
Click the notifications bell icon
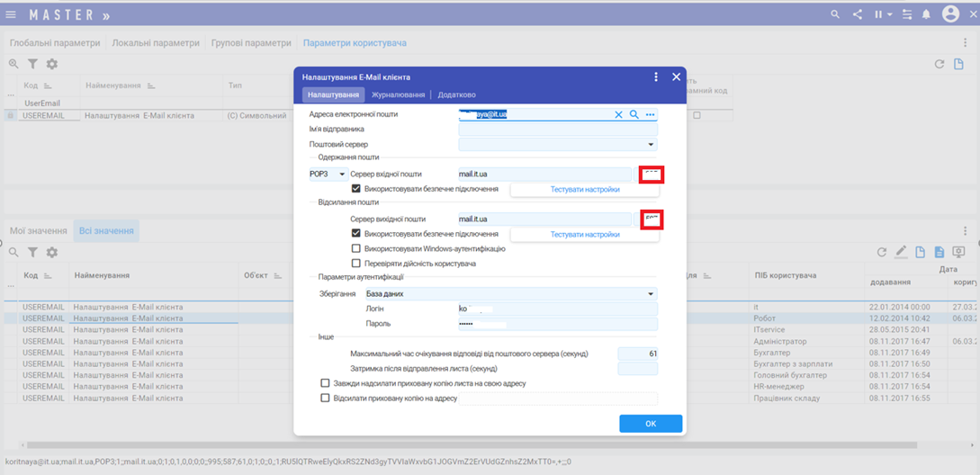[926, 14]
